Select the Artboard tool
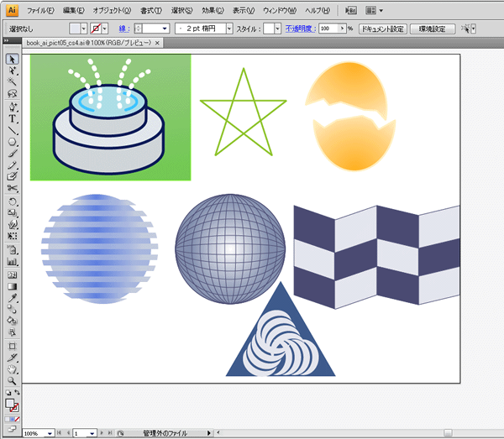This screenshot has width=504, height=439. coord(13,346)
